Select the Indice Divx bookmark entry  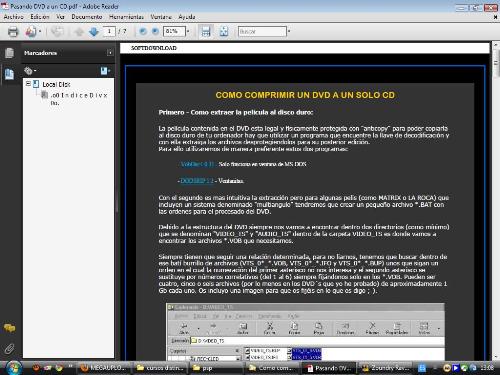(79, 99)
